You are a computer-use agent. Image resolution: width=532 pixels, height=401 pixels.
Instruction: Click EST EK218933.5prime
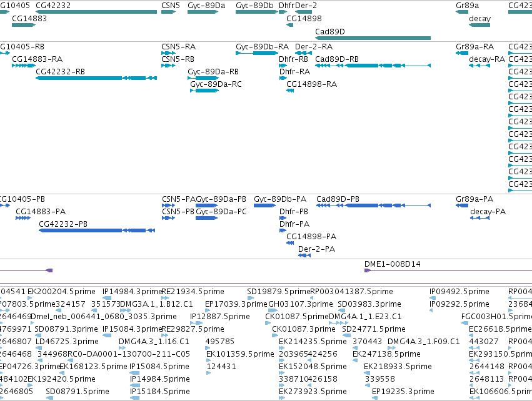398,367
